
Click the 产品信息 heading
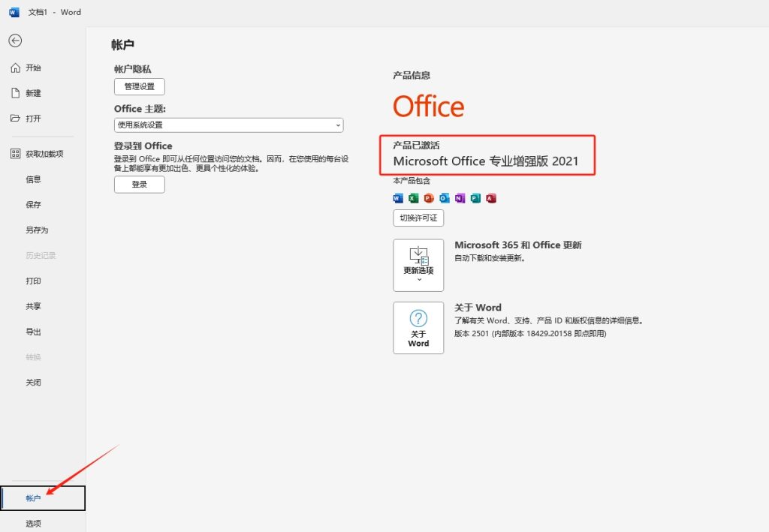coord(412,76)
